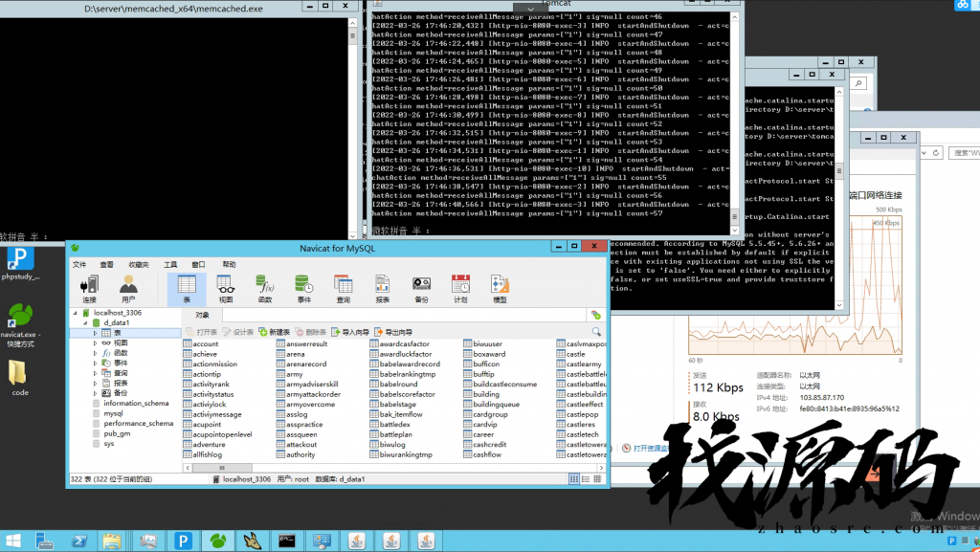
Task: Switch to list view icon in Navicat status bar
Action: tap(586, 479)
